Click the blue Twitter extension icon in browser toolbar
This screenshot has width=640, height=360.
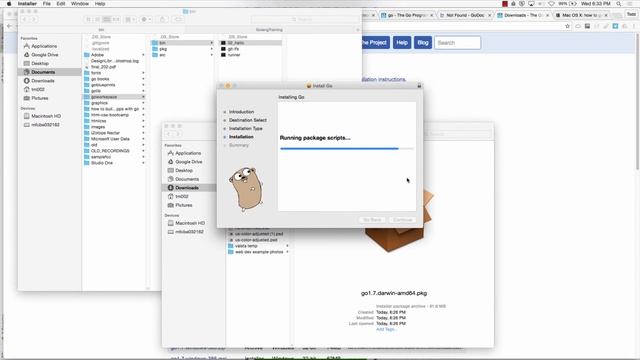pyautogui.click(x=615, y=26)
